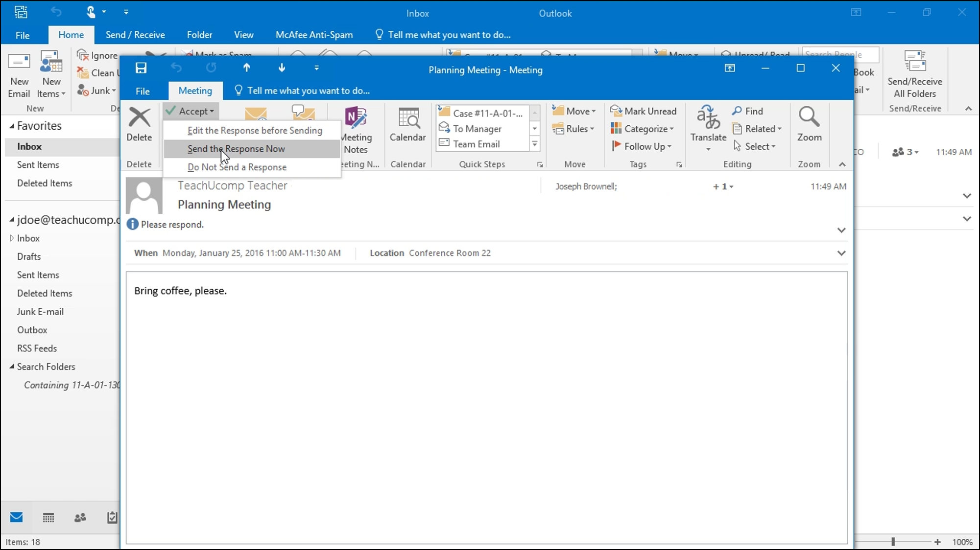Click the Meeting tab in ribbon
This screenshot has width=980, height=550.
click(194, 90)
